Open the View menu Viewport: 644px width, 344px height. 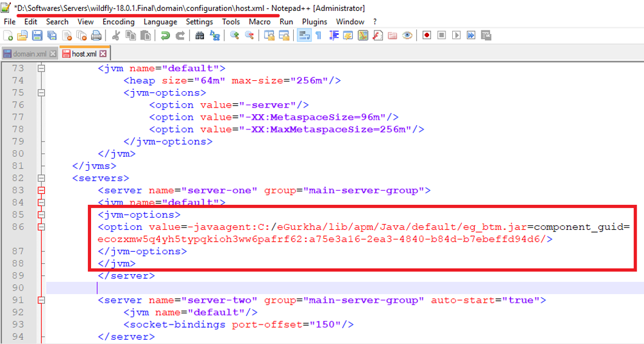[x=86, y=22]
